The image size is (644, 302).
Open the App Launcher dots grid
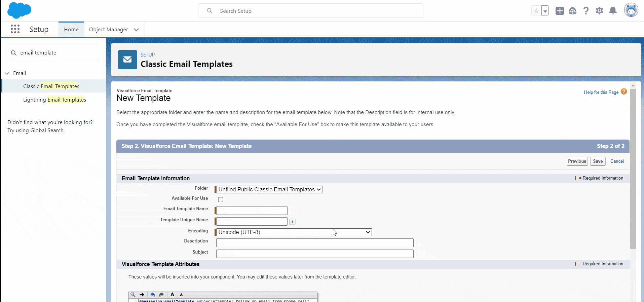tap(15, 29)
